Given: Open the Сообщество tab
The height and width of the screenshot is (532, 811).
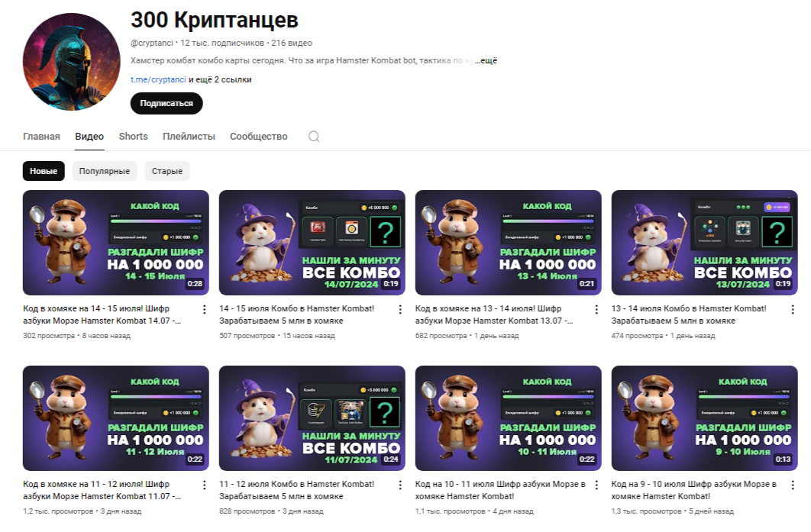Looking at the screenshot, I should pos(259,137).
